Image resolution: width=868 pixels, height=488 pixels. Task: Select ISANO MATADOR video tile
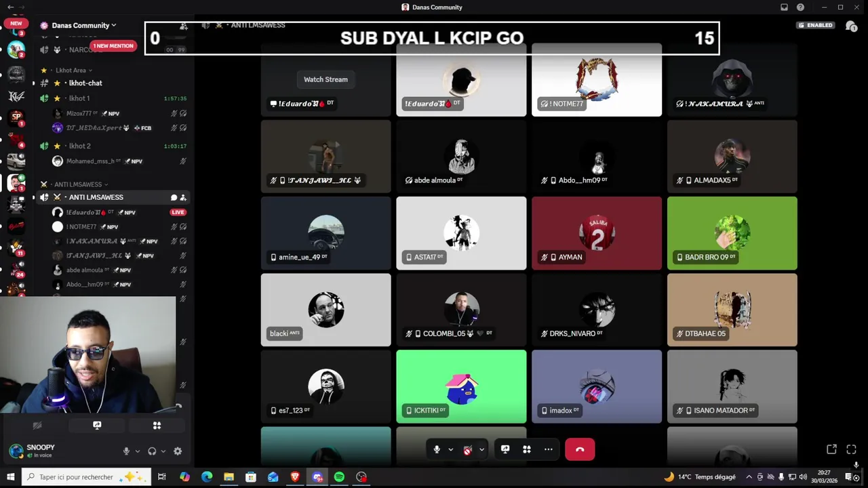732,386
